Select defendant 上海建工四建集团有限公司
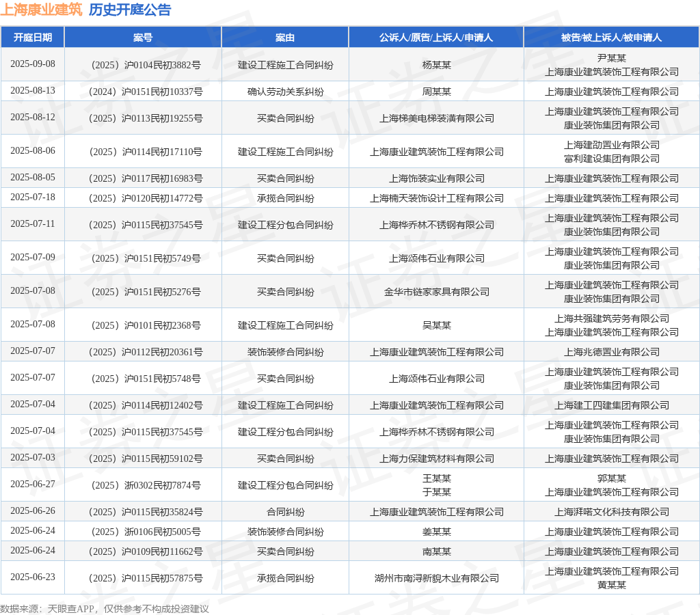Screen dimensions: 700x615 612,405
